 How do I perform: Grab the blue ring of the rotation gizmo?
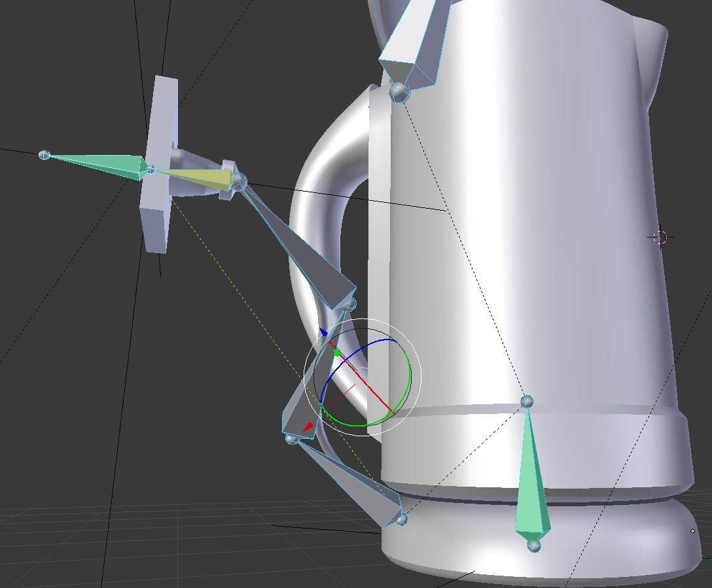coord(359,348)
